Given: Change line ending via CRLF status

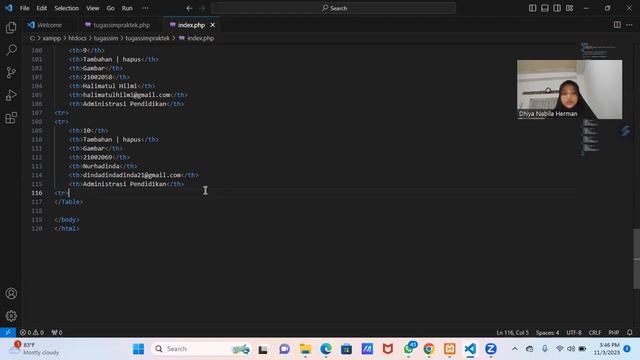Looking at the screenshot, I should point(595,333).
